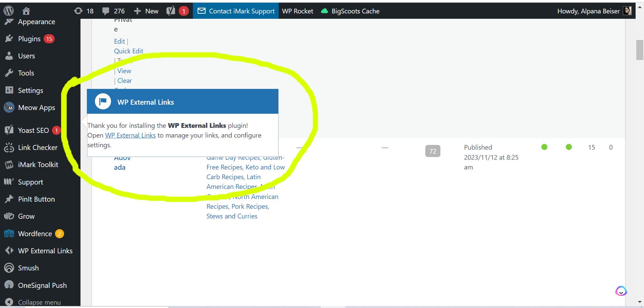
Task: Click the Edit row action link
Action: coord(119,41)
